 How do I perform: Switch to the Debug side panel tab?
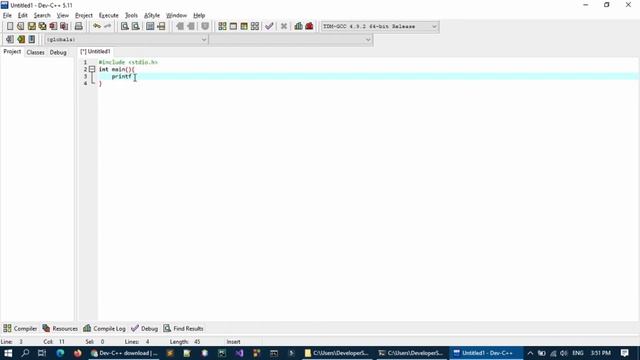point(58,52)
